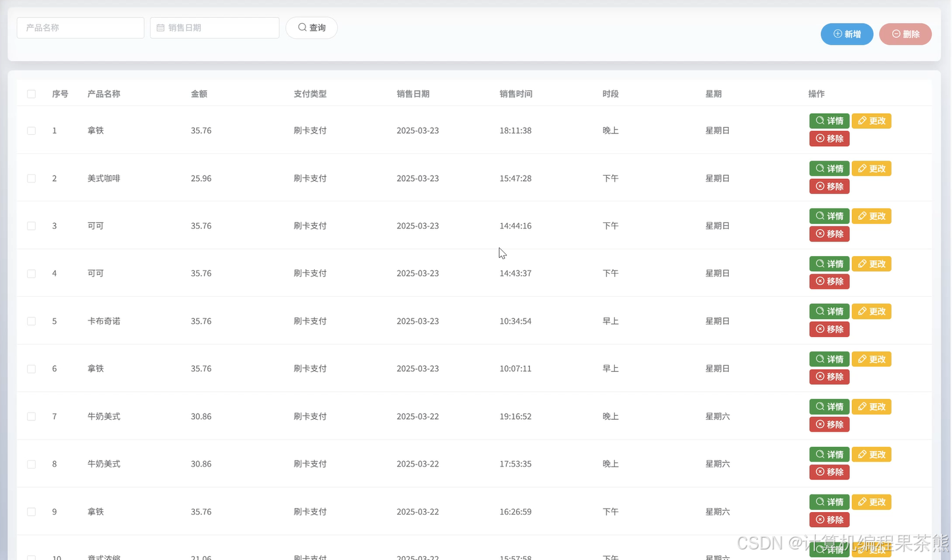952x560 pixels.
Task: Check the checkbox for row 5 卡布奇诺
Action: [x=31, y=321]
